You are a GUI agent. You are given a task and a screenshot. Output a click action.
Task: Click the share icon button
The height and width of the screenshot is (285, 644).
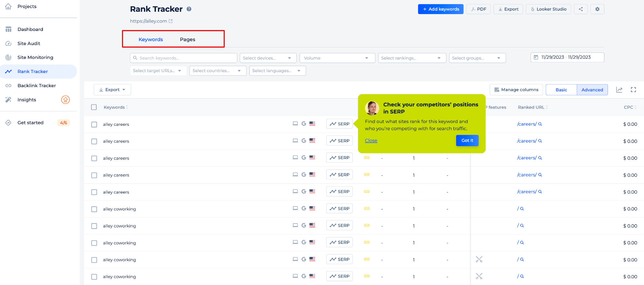581,9
